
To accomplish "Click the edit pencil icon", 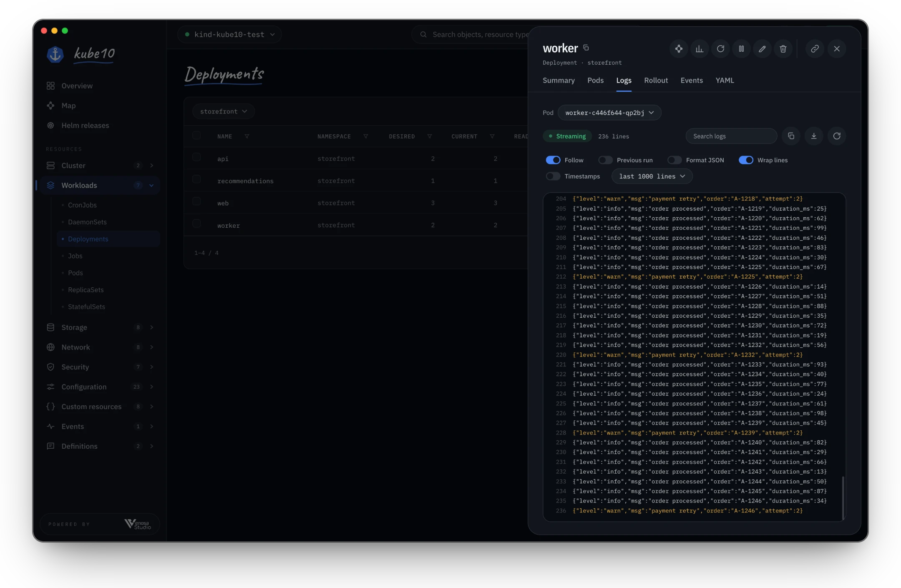I will pyautogui.click(x=762, y=49).
